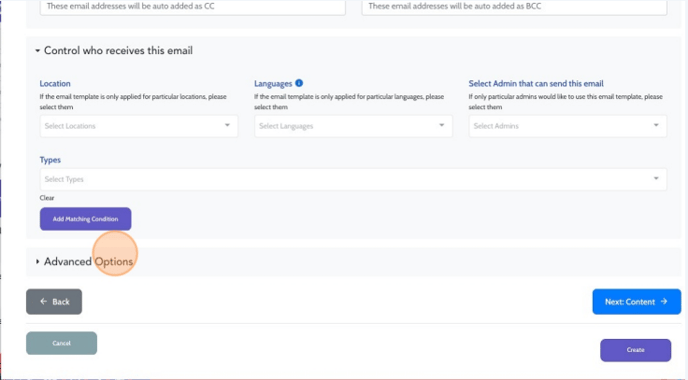This screenshot has width=688, height=380.
Task: Click the Languages info icon
Action: 299,83
